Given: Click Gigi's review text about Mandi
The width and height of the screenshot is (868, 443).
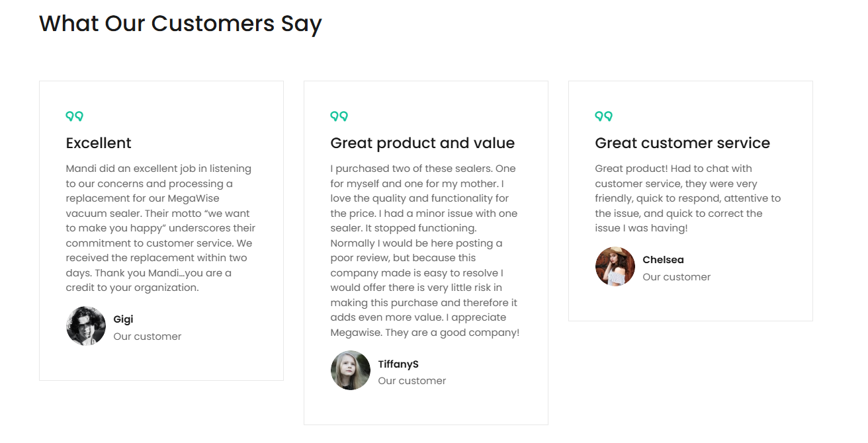Looking at the screenshot, I should click(x=160, y=228).
